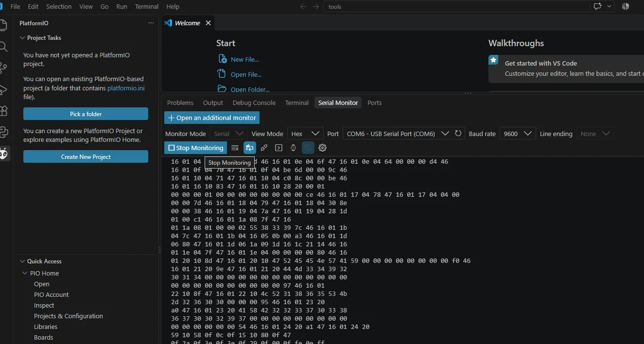Click the layout icon at title bar right
The image size is (644, 344).
pyautogui.click(x=626, y=6)
